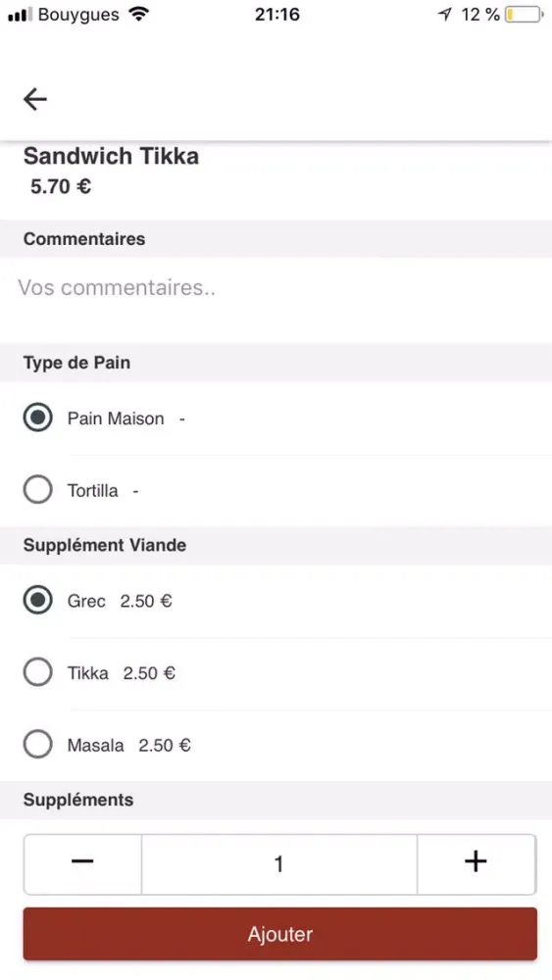Tap the back arrow icon

pos(35,99)
